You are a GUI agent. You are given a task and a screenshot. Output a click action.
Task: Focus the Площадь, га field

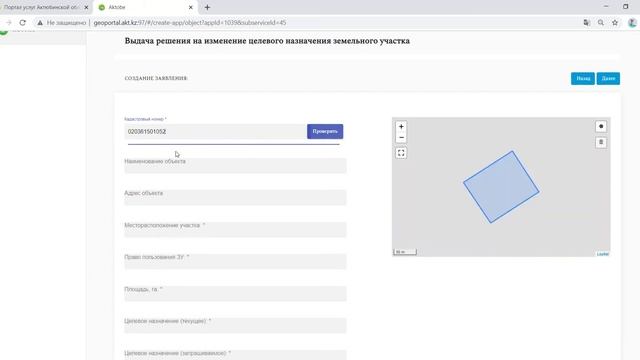235,293
